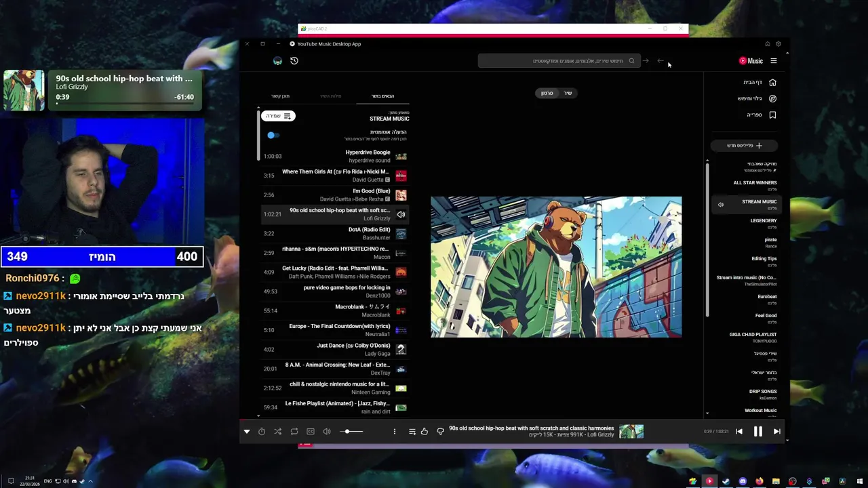Play Where Them Girls At in queue
This screenshot has height=488, width=868.
[x=335, y=176]
